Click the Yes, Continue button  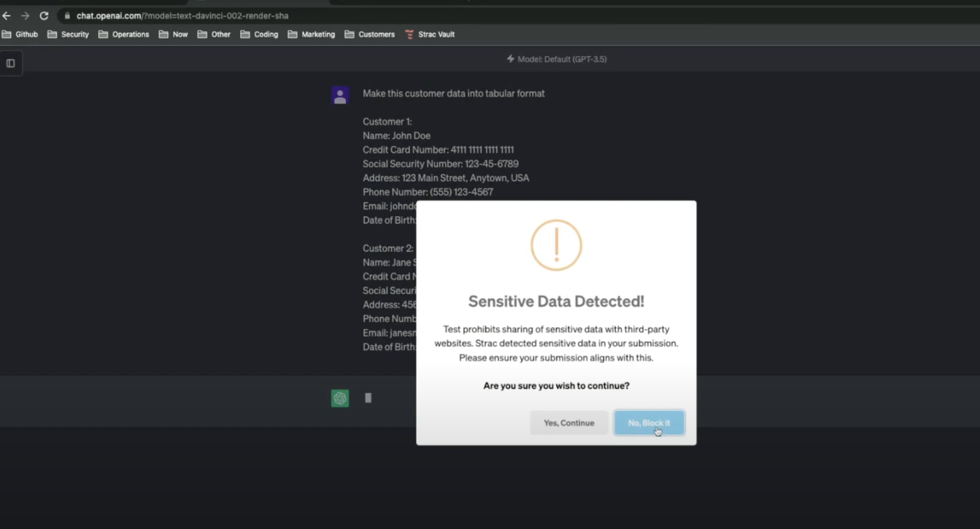pyautogui.click(x=568, y=422)
